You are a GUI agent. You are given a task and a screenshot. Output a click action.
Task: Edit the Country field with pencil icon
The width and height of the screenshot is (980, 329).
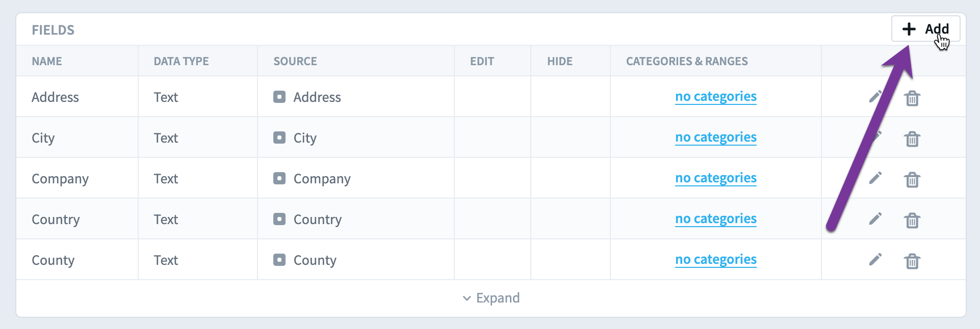click(875, 218)
